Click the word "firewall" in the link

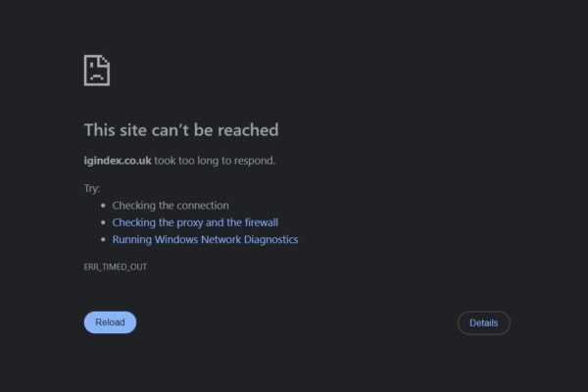click(x=259, y=222)
